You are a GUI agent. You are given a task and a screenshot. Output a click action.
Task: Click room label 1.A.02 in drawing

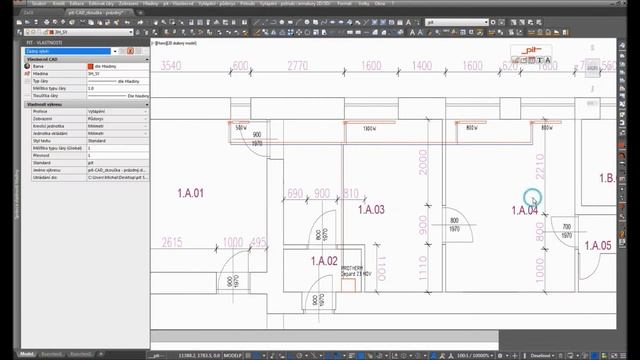pos(324,261)
